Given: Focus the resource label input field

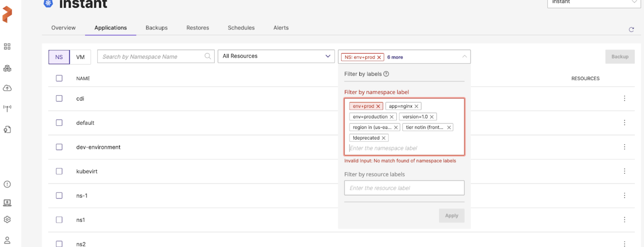Looking at the screenshot, I should tap(404, 188).
